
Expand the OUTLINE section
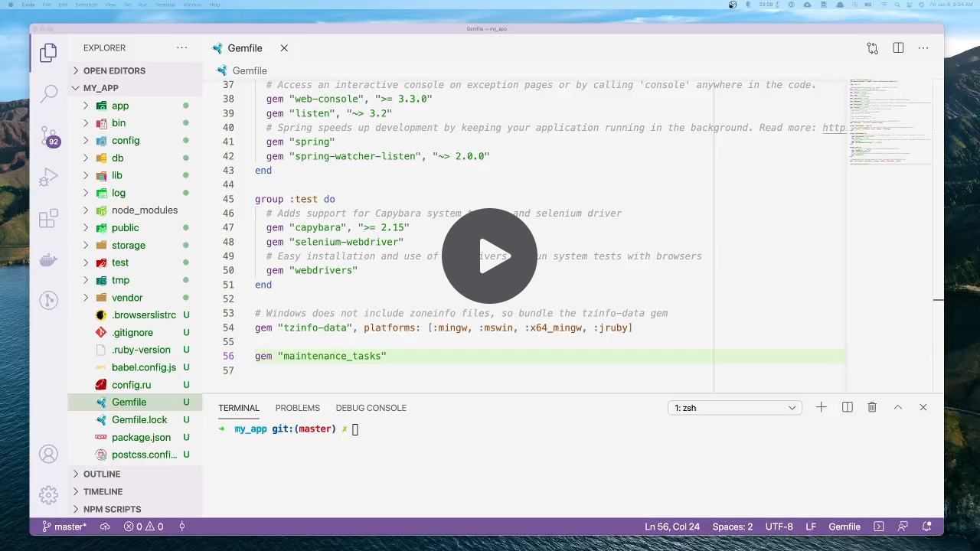point(102,474)
